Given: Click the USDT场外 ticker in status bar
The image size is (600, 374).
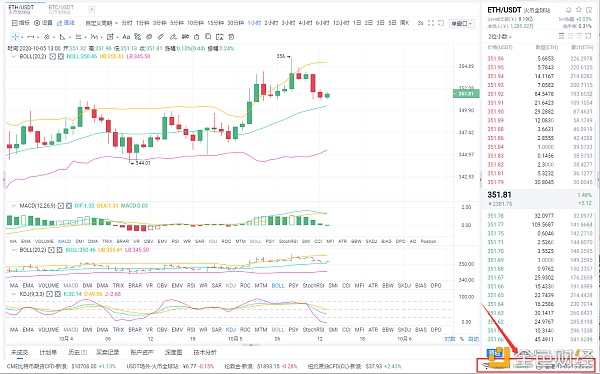Looking at the screenshot, I should [170, 366].
